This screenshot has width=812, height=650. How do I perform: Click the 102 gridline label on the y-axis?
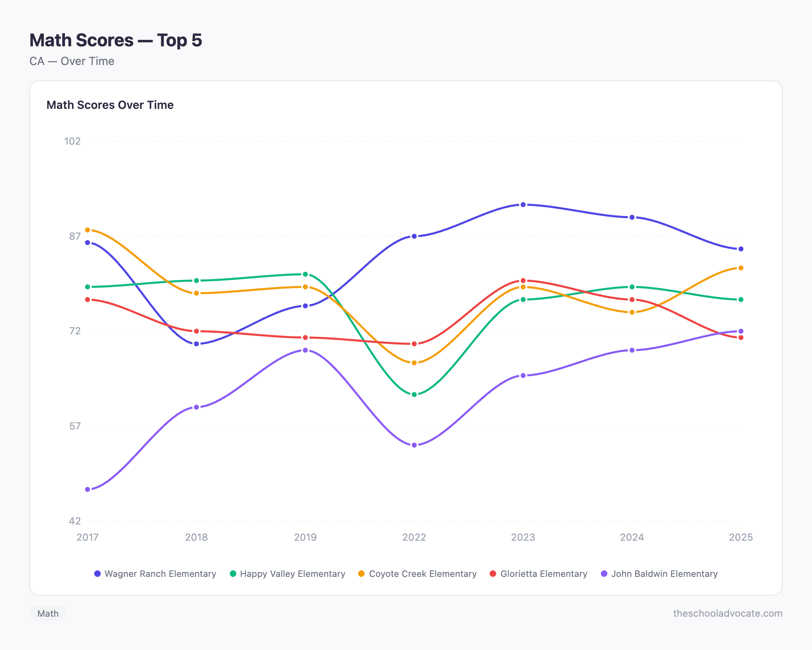pos(73,141)
